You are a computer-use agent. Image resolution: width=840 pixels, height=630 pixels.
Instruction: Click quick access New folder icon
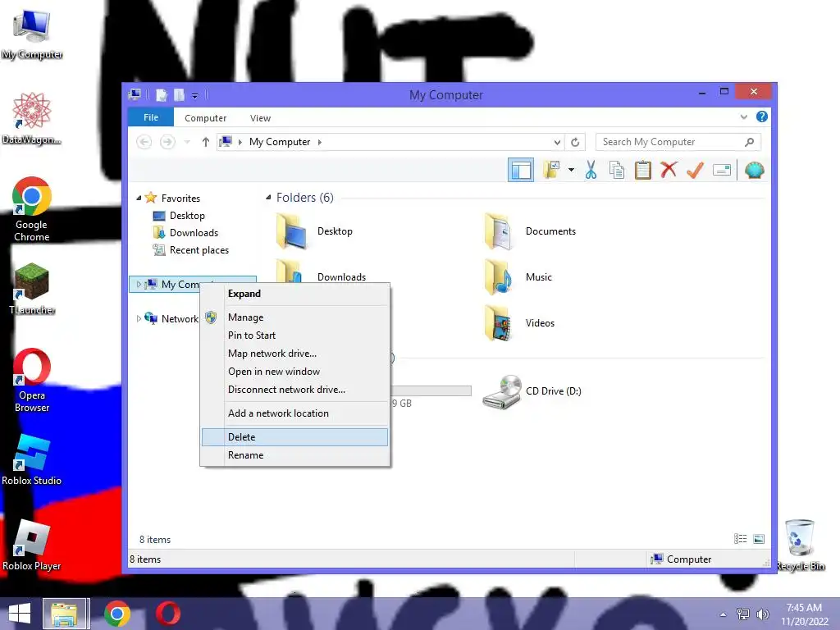tap(179, 95)
